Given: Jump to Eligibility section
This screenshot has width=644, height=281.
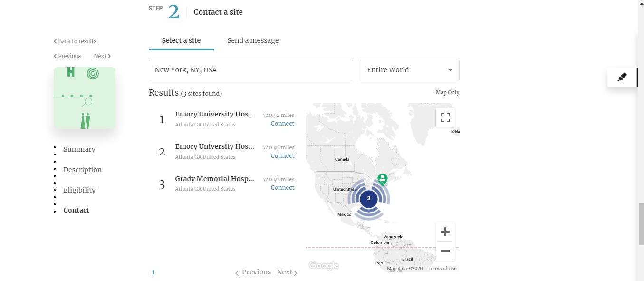Looking at the screenshot, I should click(79, 190).
